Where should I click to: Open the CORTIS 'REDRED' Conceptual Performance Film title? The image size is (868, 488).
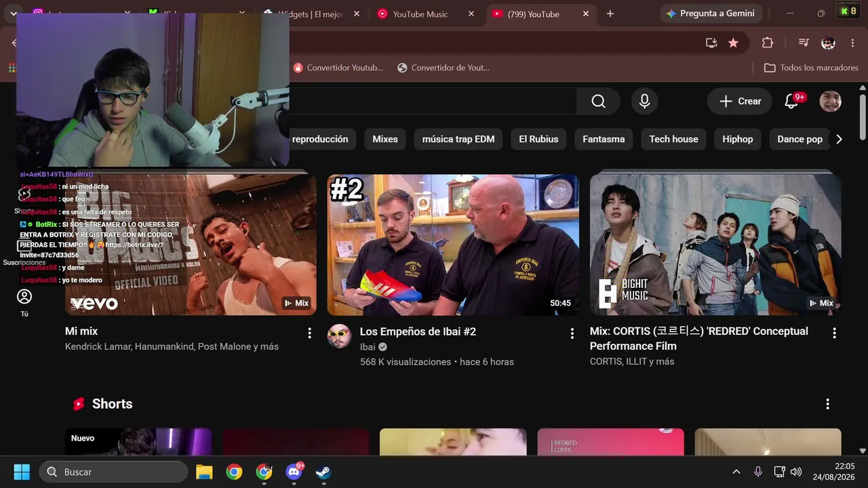click(699, 338)
